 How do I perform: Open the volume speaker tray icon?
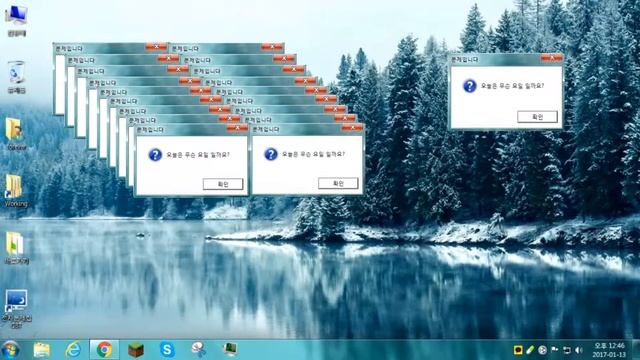579,350
